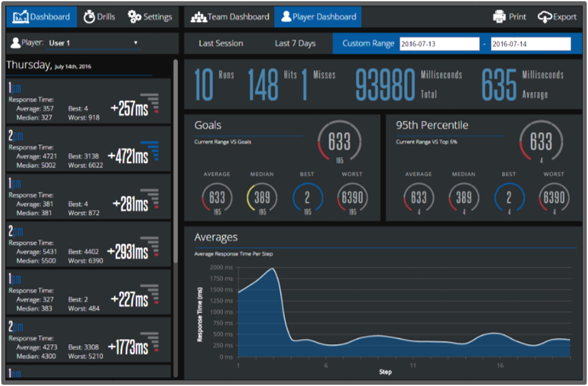Open the session showing +4721ms

88,149
